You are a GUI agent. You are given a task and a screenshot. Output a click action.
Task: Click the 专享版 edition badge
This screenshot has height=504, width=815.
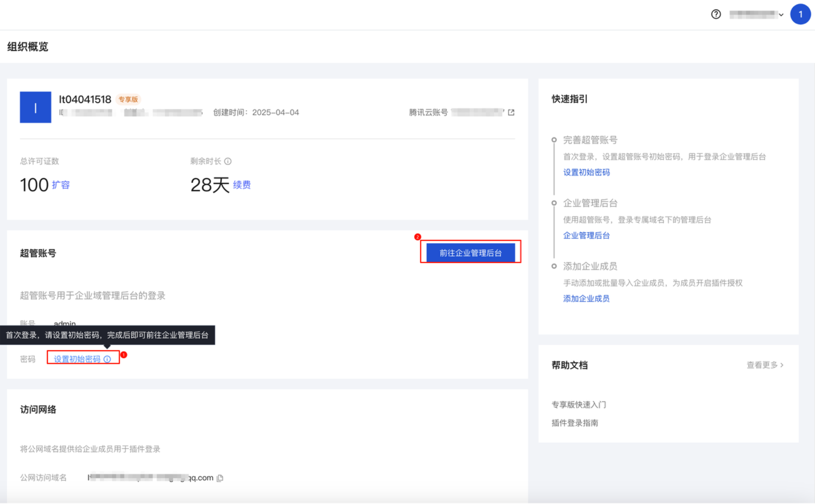128,100
